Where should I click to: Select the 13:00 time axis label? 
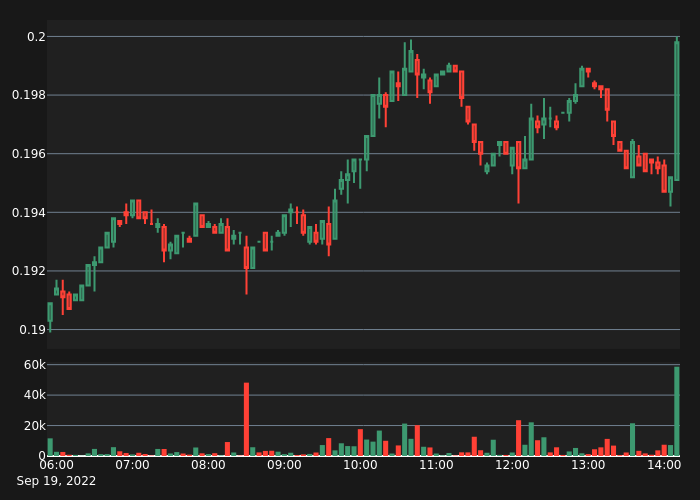click(x=588, y=465)
